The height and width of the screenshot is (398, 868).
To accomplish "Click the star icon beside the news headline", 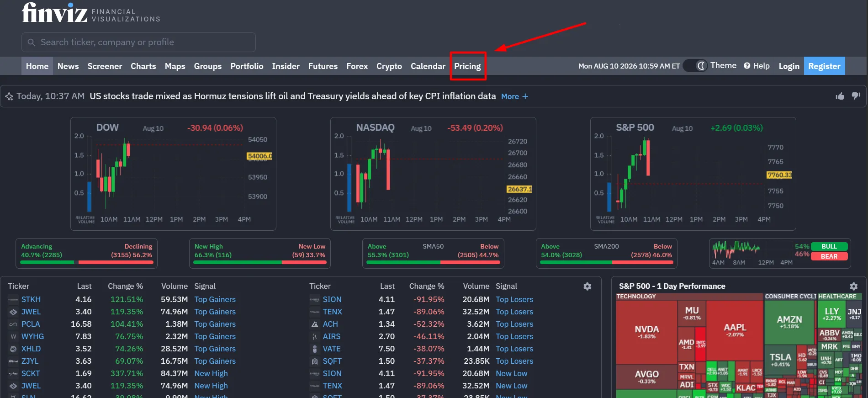I will 9,96.
